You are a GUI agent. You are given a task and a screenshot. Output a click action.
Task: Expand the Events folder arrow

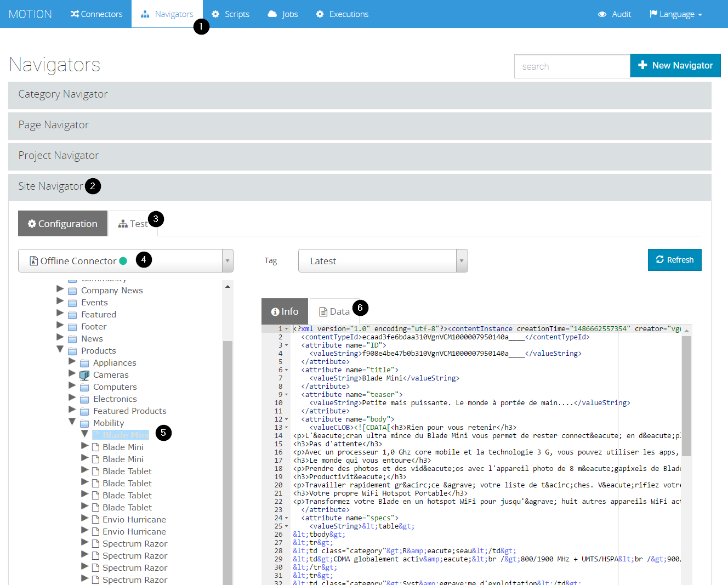(x=60, y=300)
